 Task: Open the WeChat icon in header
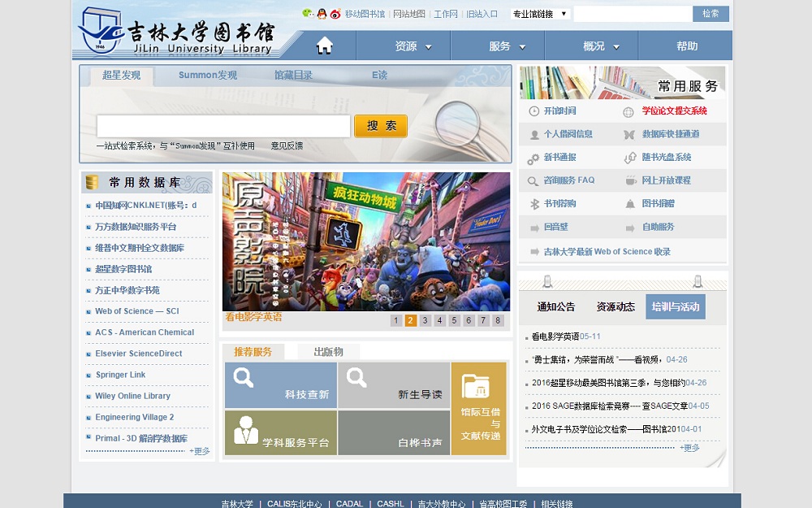[x=308, y=14]
